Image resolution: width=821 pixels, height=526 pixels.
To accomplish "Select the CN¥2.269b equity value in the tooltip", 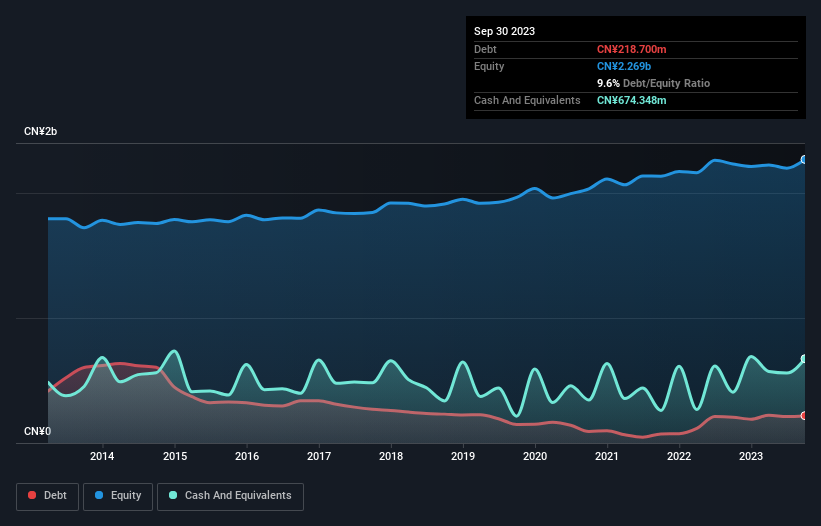I will [624, 66].
